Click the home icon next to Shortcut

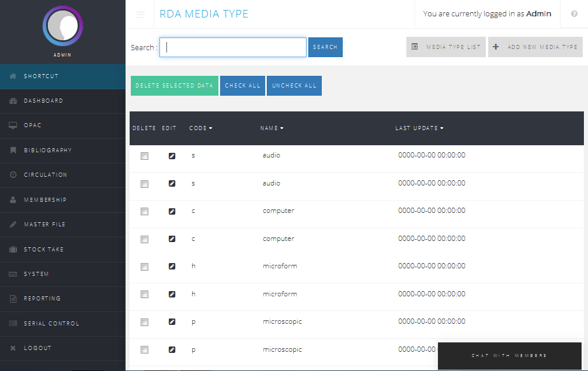tap(13, 76)
